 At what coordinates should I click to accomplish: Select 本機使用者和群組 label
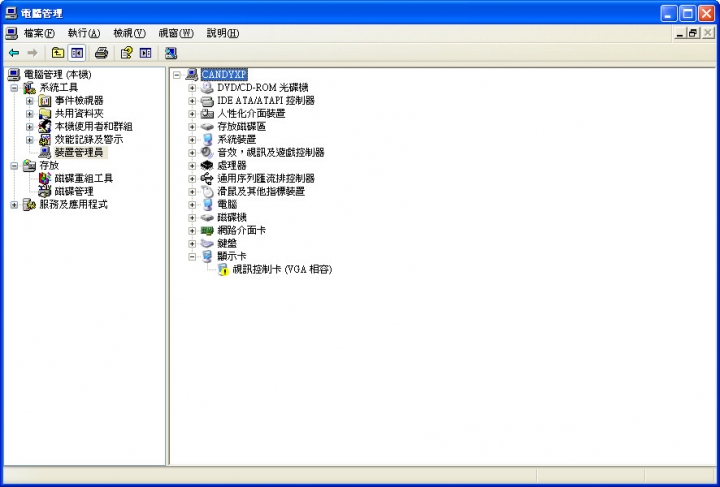(94, 126)
